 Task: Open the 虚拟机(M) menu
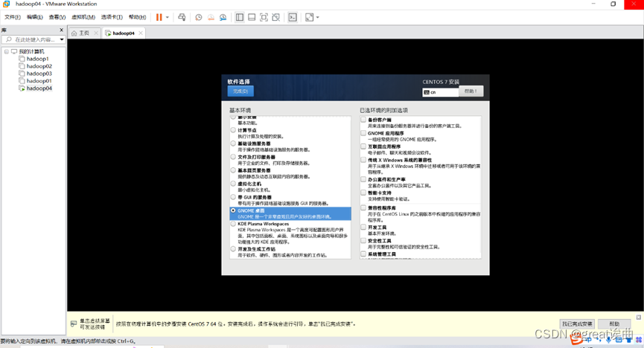point(83,17)
